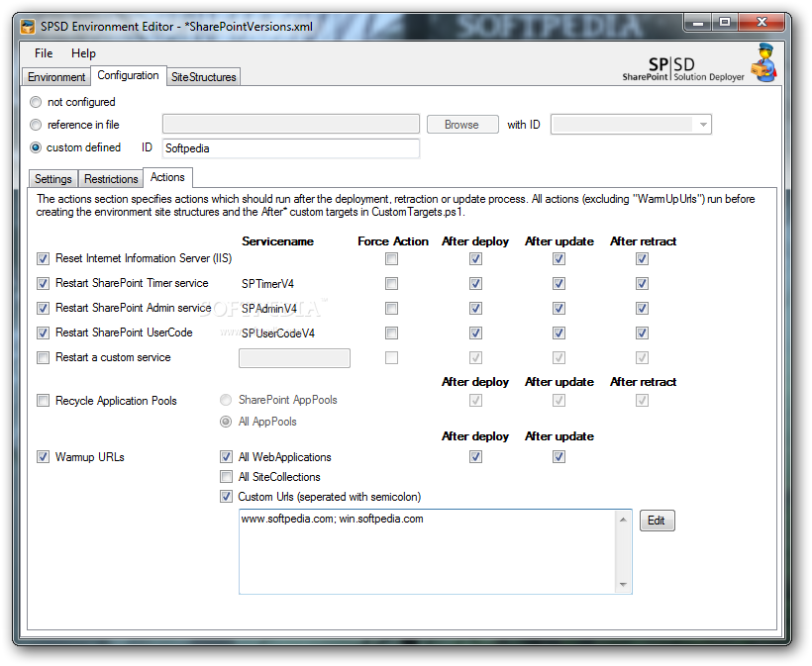
Task: Toggle After update for SPTimerV4 row
Action: [558, 284]
